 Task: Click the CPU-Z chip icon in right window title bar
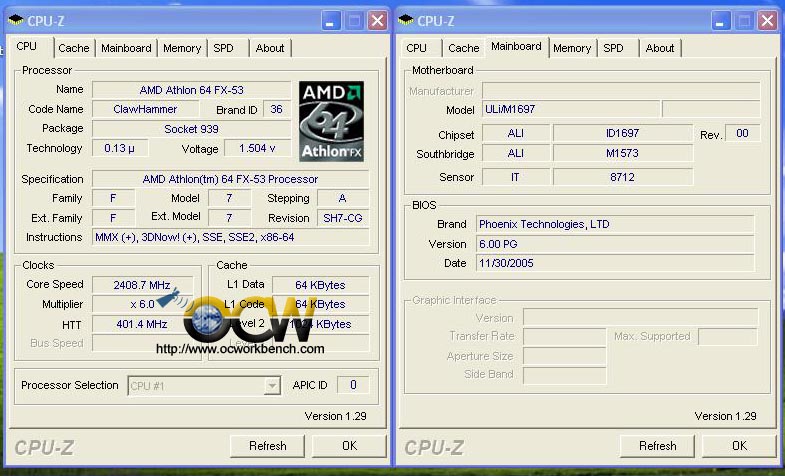406,21
